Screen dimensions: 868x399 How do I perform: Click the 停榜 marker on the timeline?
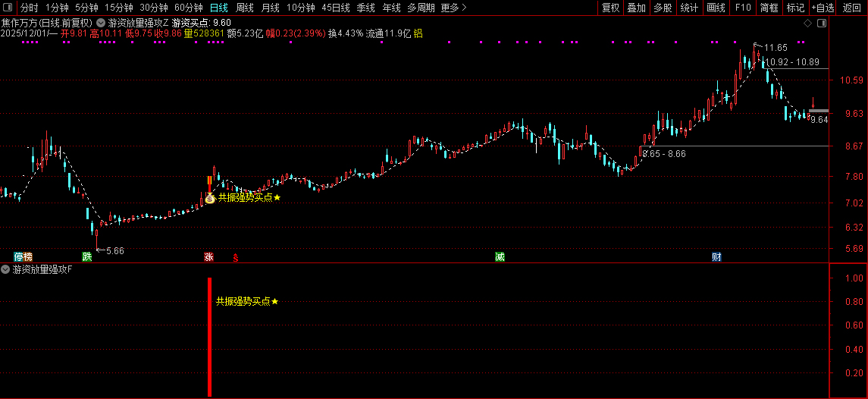(24, 256)
